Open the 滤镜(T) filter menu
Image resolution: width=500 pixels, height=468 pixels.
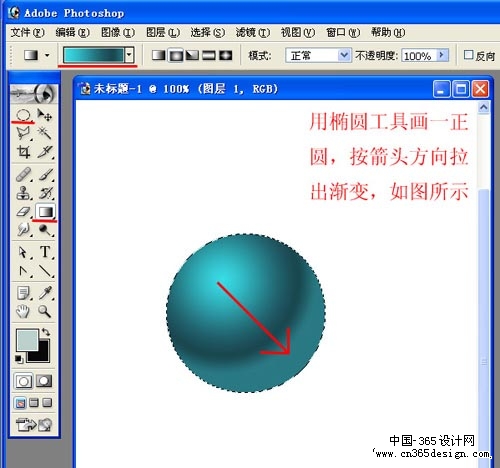[253, 32]
